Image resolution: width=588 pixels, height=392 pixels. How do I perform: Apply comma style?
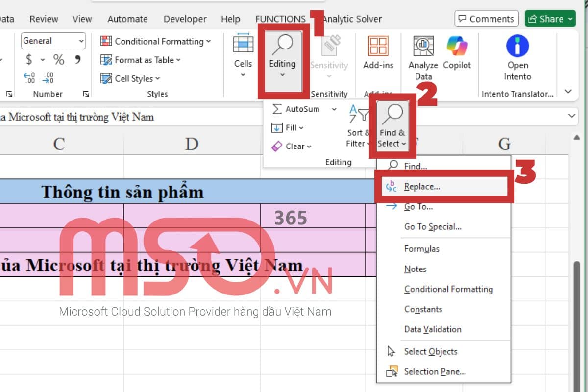77,60
